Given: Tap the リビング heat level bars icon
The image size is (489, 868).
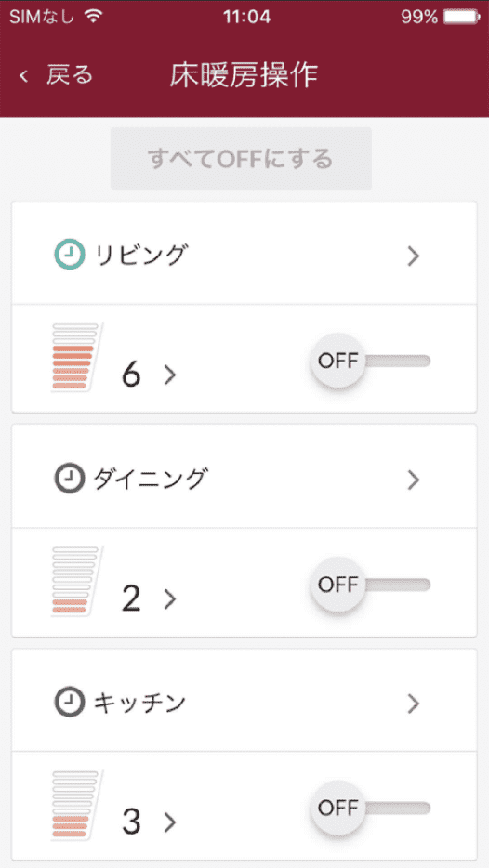Looking at the screenshot, I should (x=75, y=357).
